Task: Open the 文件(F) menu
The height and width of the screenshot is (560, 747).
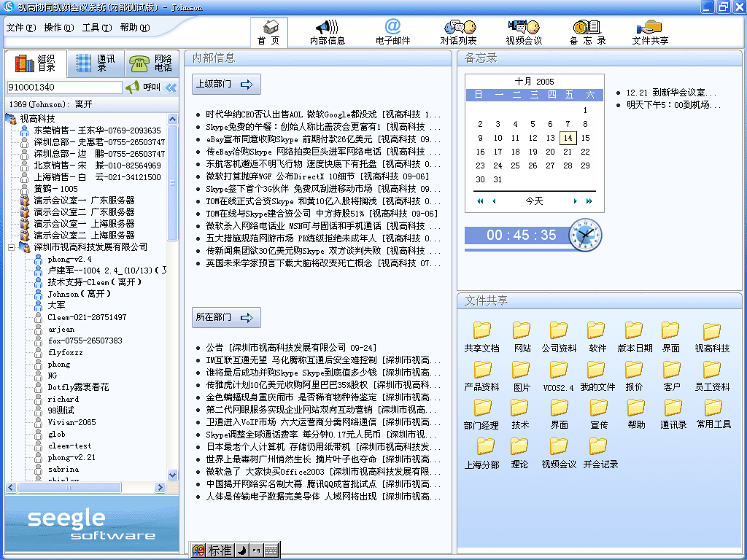Action: pos(21,28)
